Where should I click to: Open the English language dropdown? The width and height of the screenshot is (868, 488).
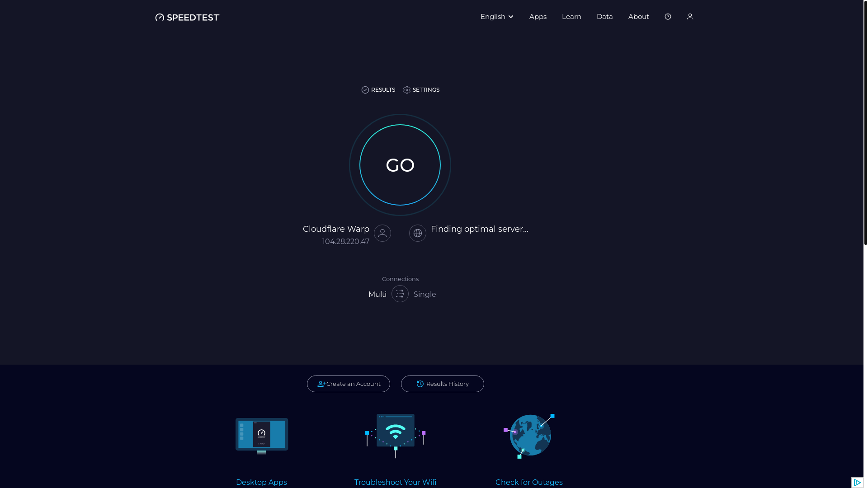(x=497, y=17)
